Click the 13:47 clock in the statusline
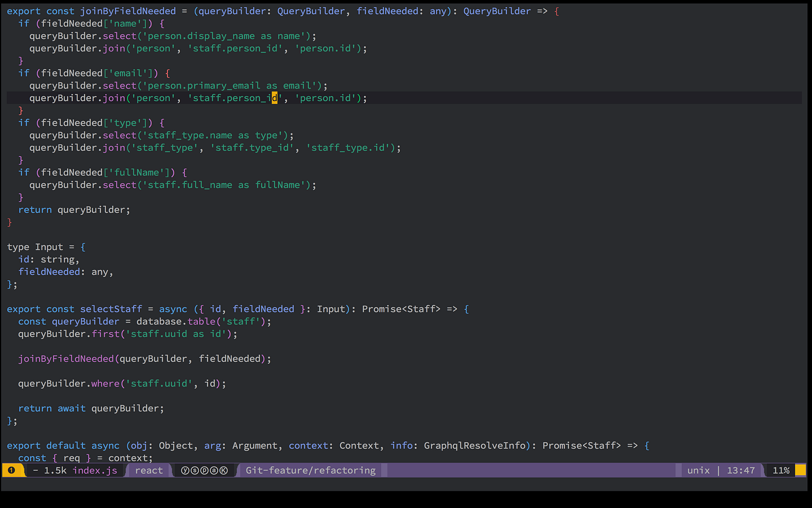Screen dimensions: 812x508 pyautogui.click(x=741, y=470)
